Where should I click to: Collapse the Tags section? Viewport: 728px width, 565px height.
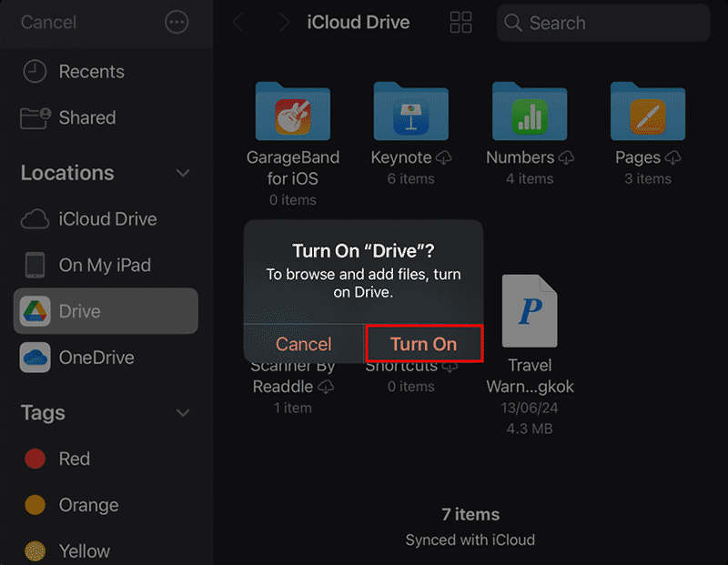click(x=183, y=413)
